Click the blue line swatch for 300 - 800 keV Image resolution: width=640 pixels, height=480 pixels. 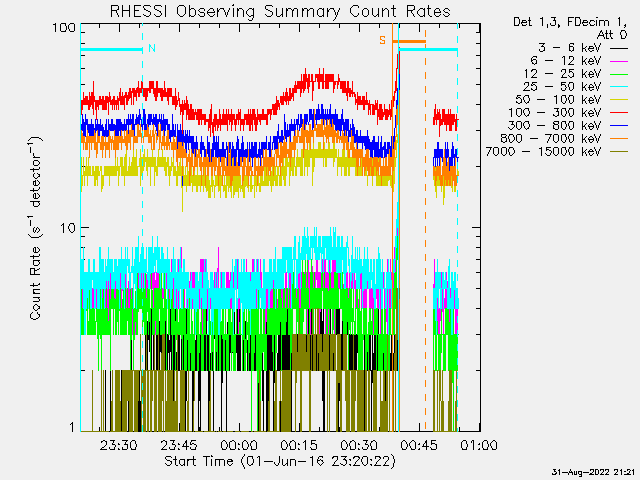[x=619, y=126]
